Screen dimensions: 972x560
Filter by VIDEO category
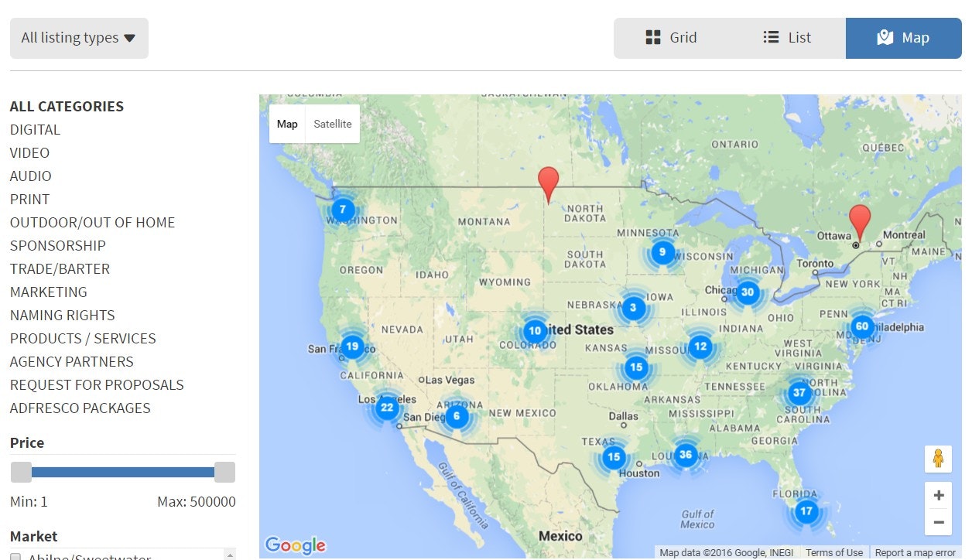coord(29,153)
